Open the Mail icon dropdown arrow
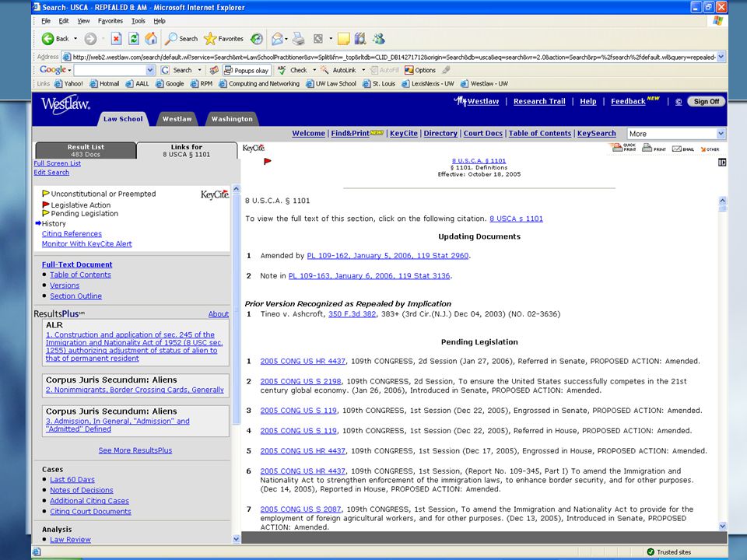The height and width of the screenshot is (560, 747). click(x=287, y=39)
